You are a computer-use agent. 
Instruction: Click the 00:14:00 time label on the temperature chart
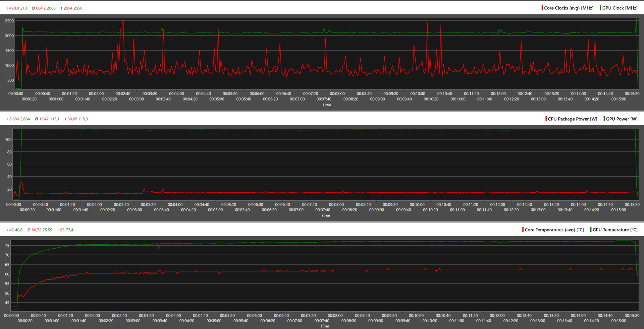(x=578, y=316)
